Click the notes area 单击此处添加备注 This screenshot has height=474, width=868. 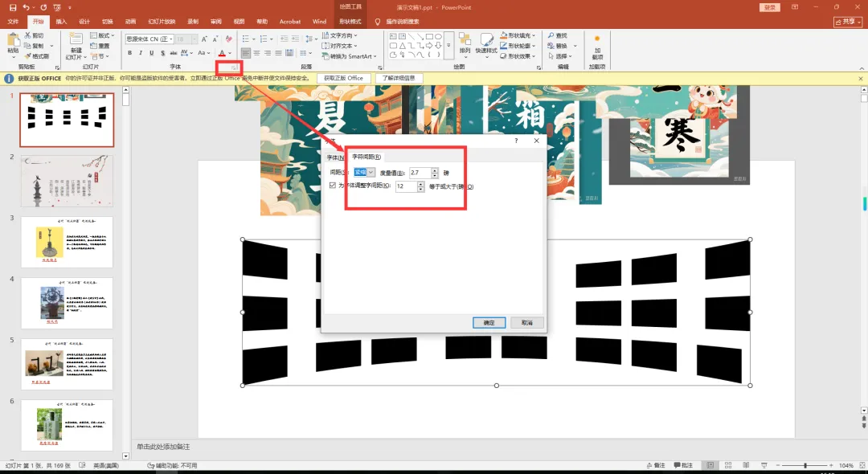point(163,447)
